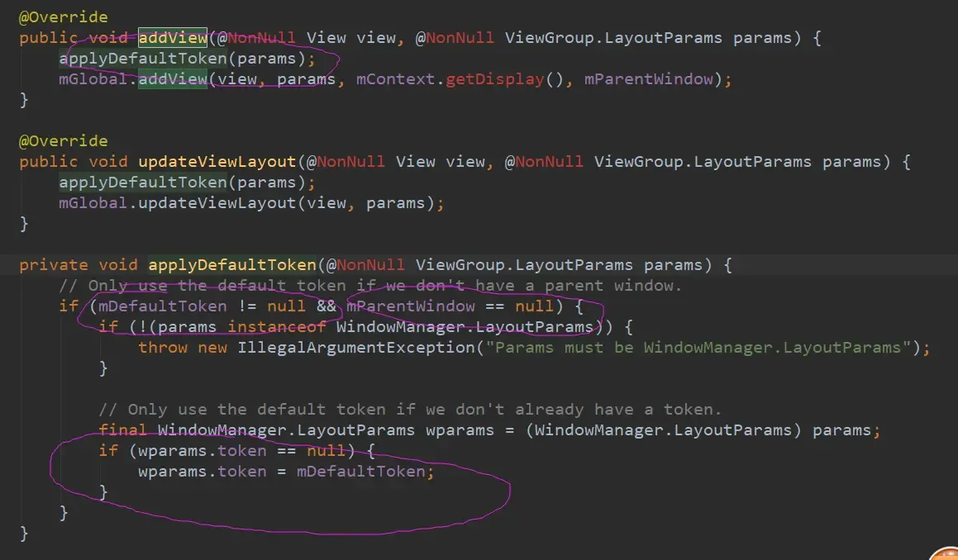Click the orange circular icon at bottom corner

pos(946,554)
